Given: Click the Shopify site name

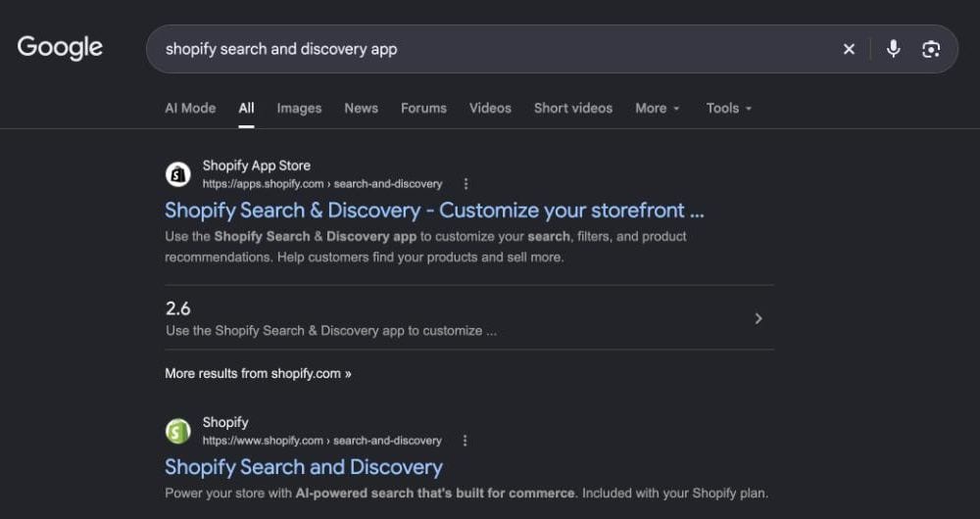Looking at the screenshot, I should [x=225, y=422].
